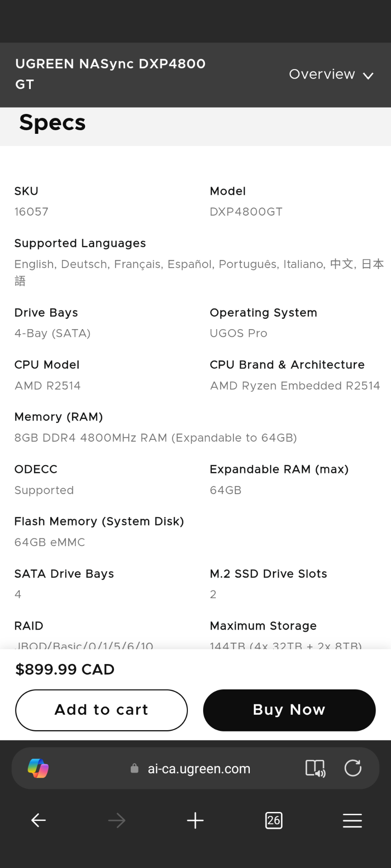The image size is (391, 868).
Task: Tap the $899.99 CAD price
Action: pos(65,669)
